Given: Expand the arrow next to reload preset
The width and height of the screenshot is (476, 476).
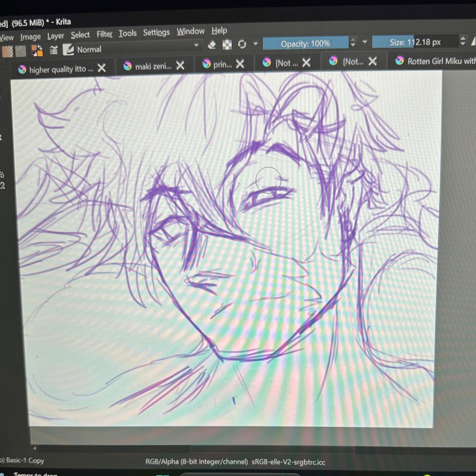Looking at the screenshot, I should click(x=255, y=44).
